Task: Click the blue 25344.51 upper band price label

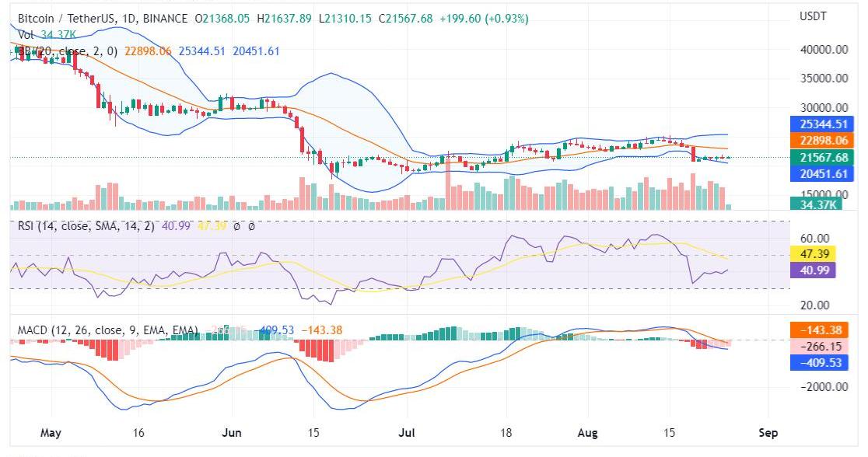Action: coord(821,124)
